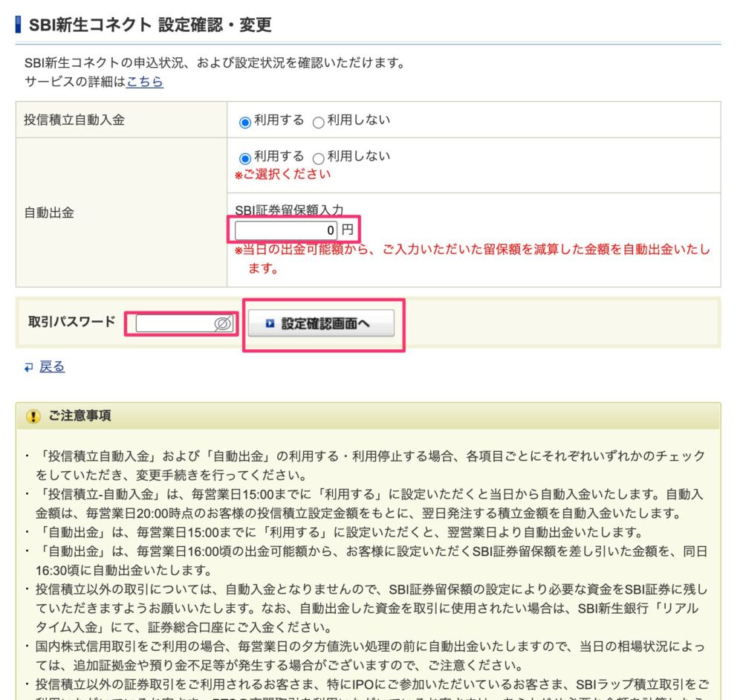Select 利用しない for 投信積立自動入金

click(319, 123)
